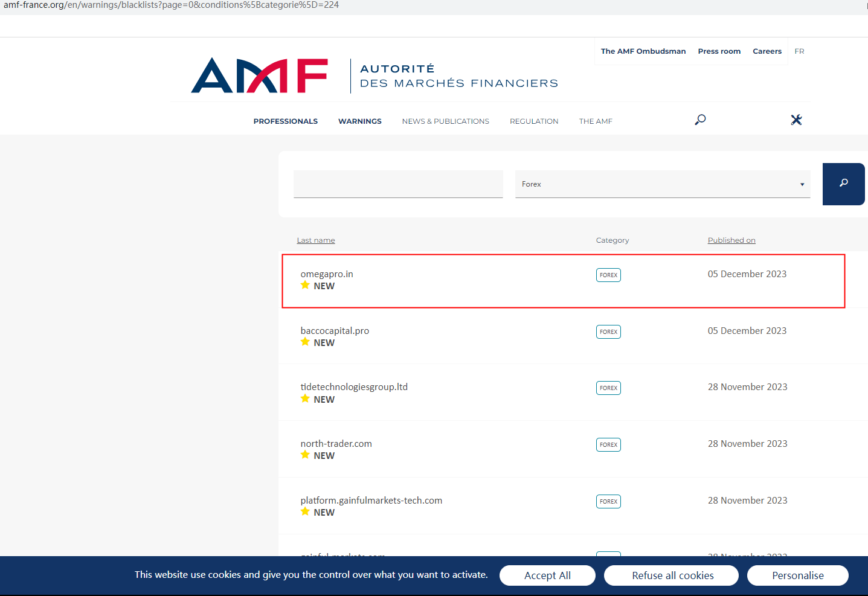Click the NEW label under tidetechnologiesgroup.ltd
The height and width of the screenshot is (596, 868).
coord(324,400)
